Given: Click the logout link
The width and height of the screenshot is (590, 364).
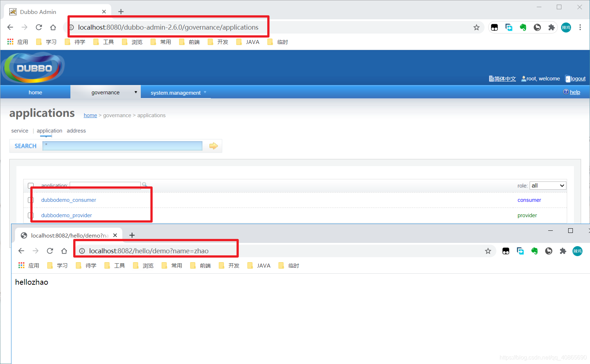Looking at the screenshot, I should pyautogui.click(x=578, y=79).
